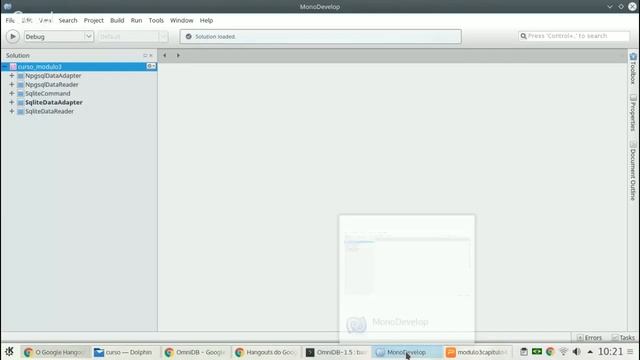Open the Search menu
640x360 pixels.
click(68, 20)
